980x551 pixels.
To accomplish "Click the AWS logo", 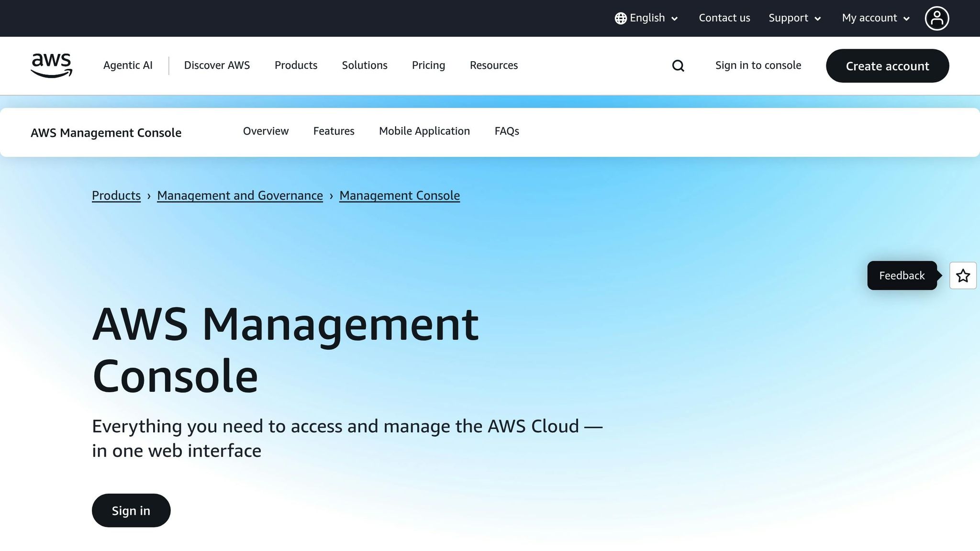I will (51, 66).
